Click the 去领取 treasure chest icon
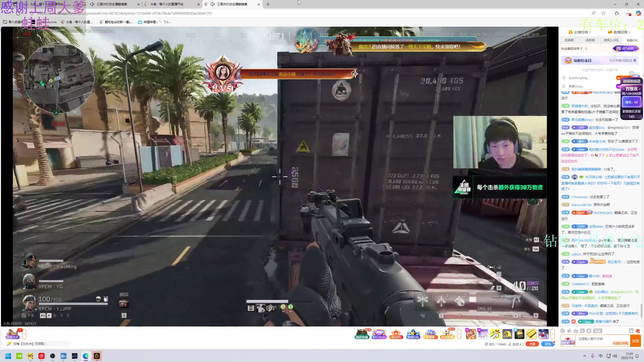The image size is (644, 362). point(430,334)
